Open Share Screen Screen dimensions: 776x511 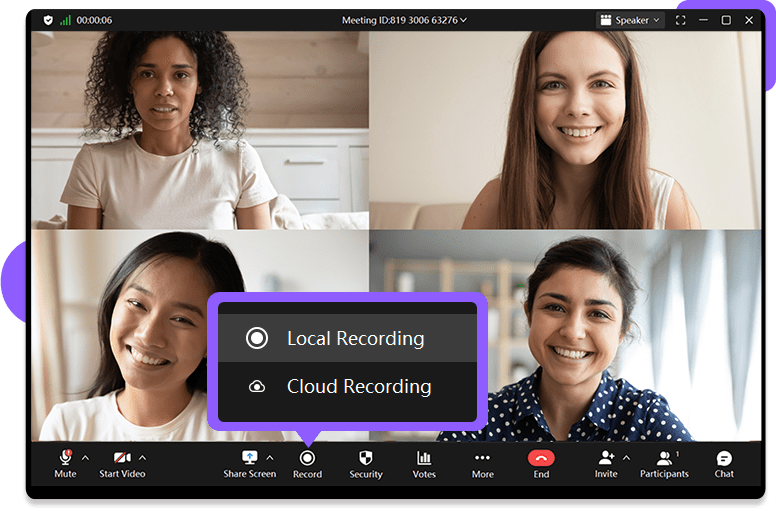249,464
